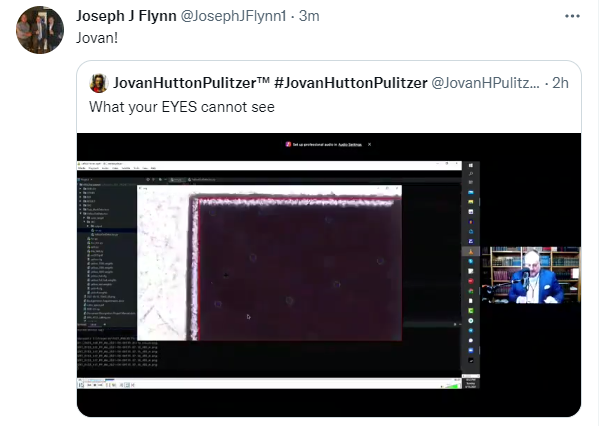Screen dimensions: 611x426
Task: Click the JovanHuttonPulitzer™ quoted tweet name
Action: click(270, 83)
